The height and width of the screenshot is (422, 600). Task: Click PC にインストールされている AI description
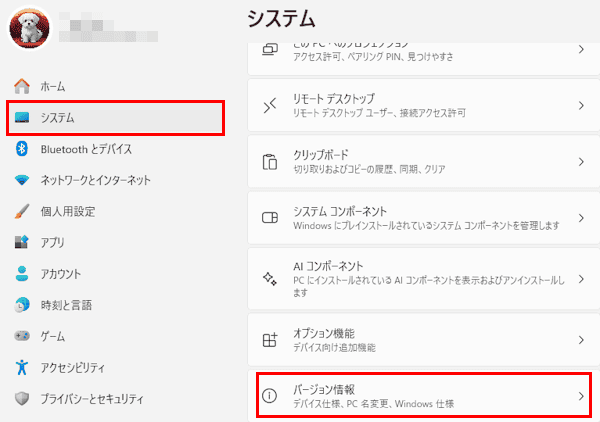coord(429,287)
